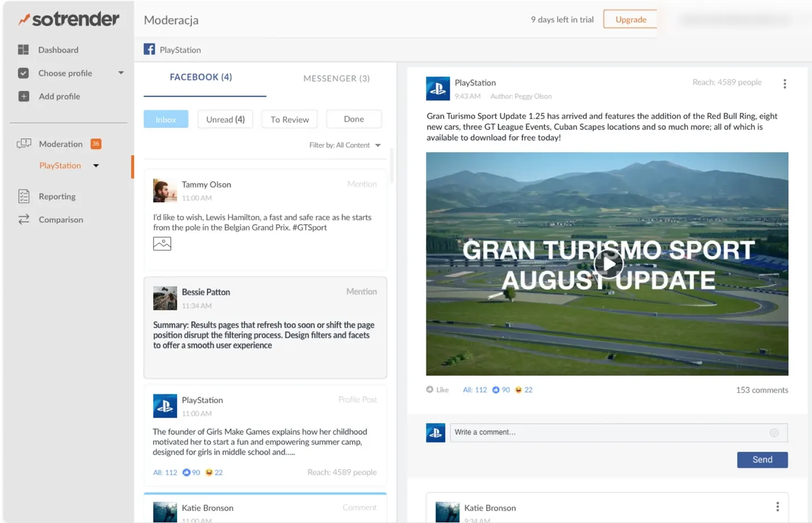This screenshot has width=812, height=523.
Task: Switch to the MESSENGER (3) tab
Action: (337, 78)
